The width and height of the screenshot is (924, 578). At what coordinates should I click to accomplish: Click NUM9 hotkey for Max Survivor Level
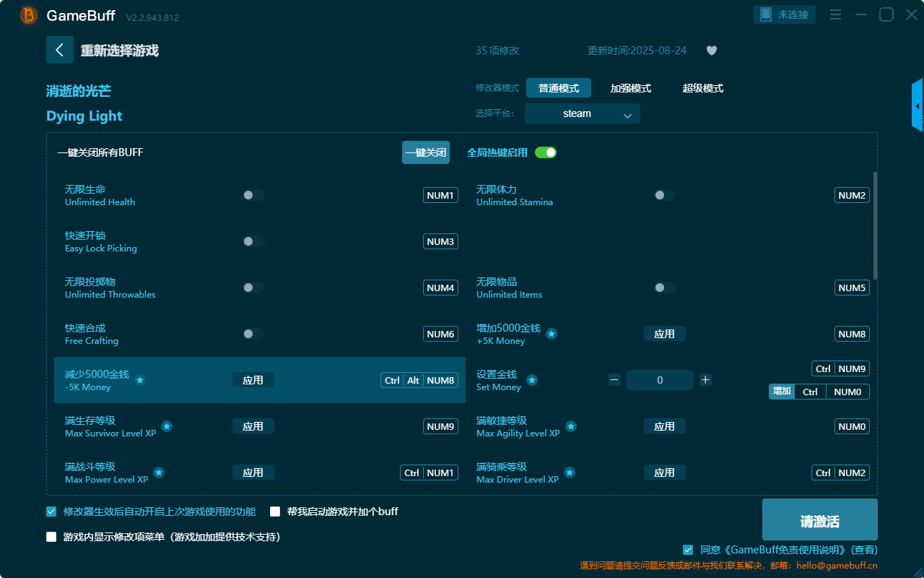(x=440, y=426)
